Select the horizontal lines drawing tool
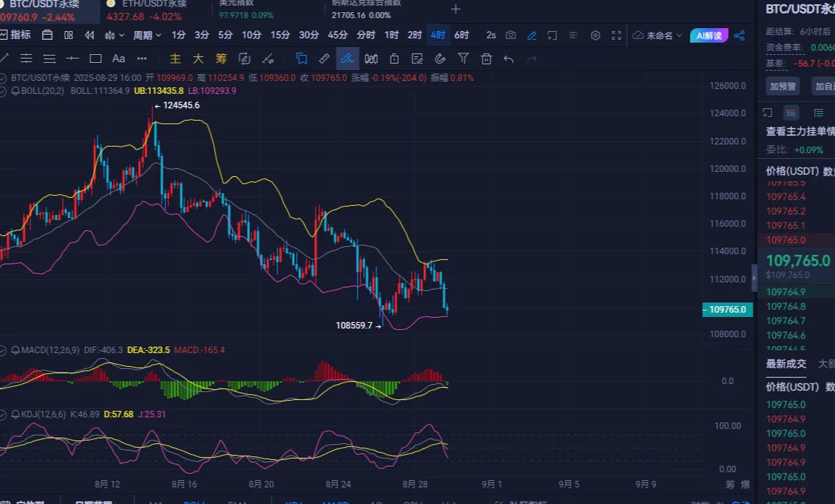The width and height of the screenshot is (835, 504). [x=50, y=58]
